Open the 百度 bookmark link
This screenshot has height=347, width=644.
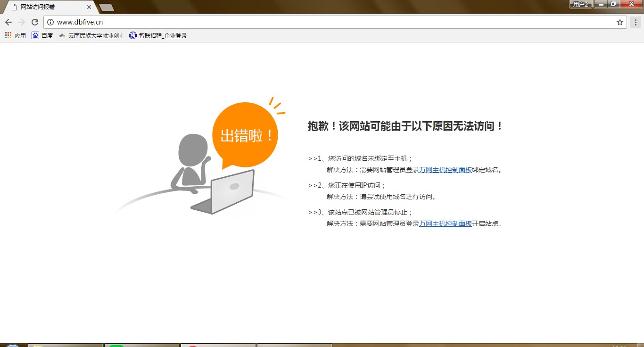tap(46, 35)
